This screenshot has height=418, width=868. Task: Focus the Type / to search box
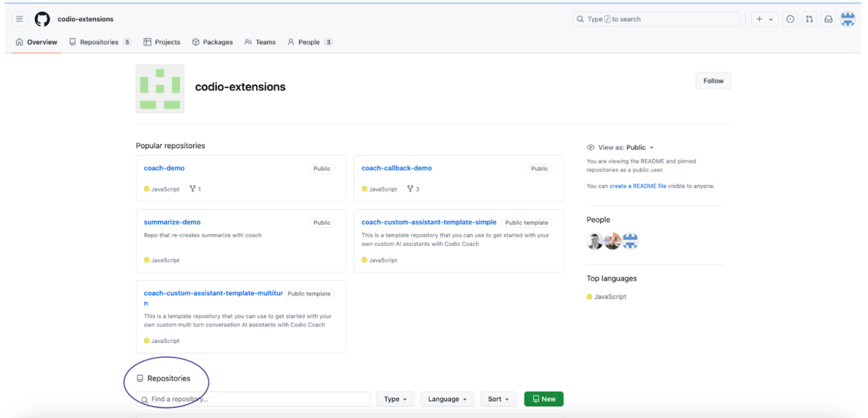656,19
